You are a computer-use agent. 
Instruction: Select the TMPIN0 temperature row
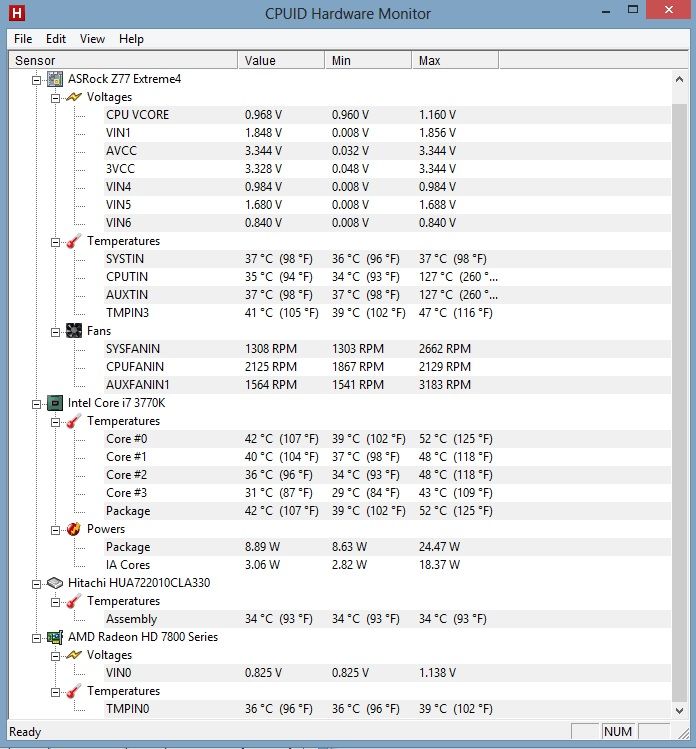tap(387, 709)
